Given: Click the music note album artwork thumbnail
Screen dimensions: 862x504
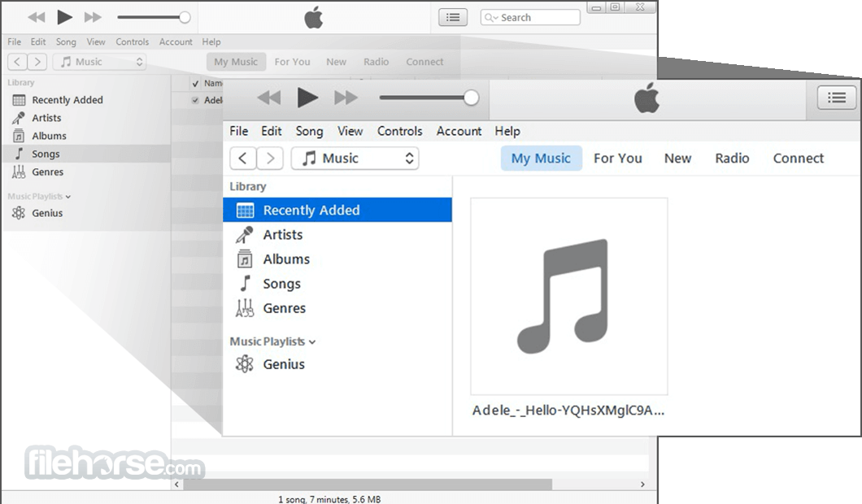Looking at the screenshot, I should click(x=569, y=296).
